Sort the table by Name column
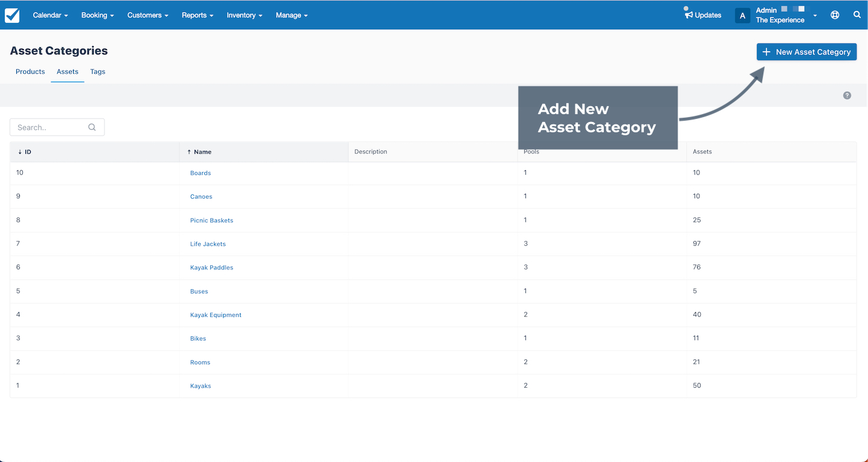Screen dimensions: 868x462 [x=264, y=152]
